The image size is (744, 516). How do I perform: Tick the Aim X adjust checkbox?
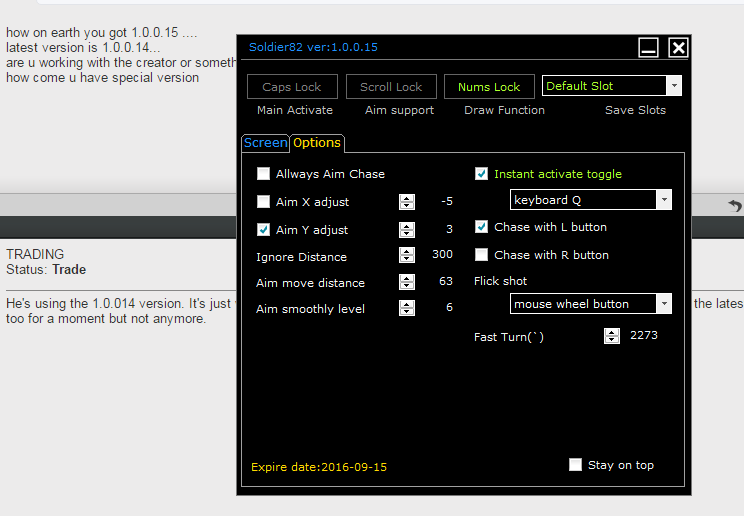pos(263,202)
